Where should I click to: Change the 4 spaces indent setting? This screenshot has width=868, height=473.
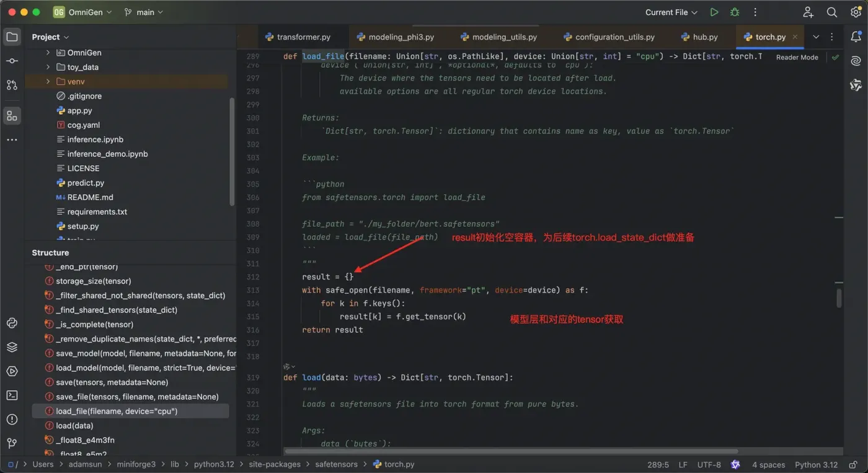coord(768,464)
